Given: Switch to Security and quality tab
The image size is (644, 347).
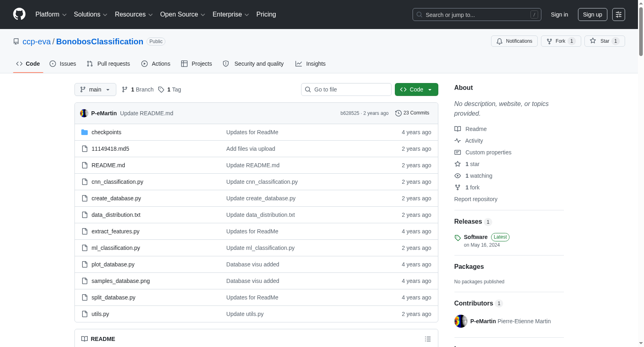Looking at the screenshot, I should pyautogui.click(x=253, y=64).
